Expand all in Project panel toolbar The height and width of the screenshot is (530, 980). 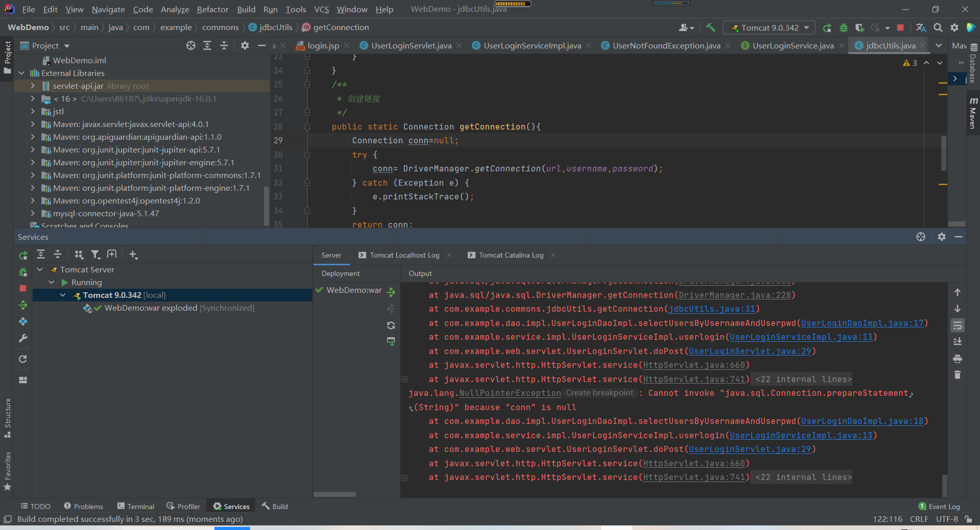click(207, 45)
